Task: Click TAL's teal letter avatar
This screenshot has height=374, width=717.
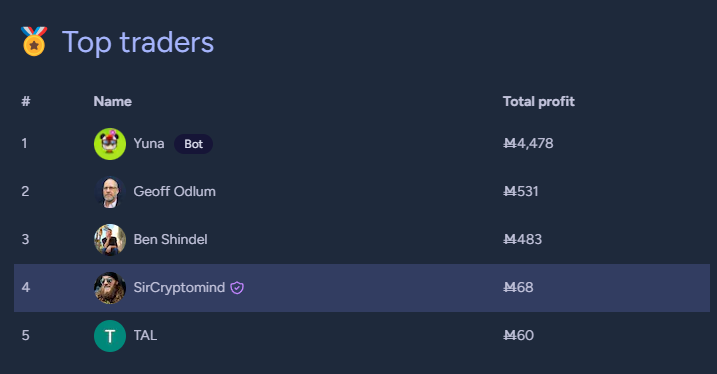Action: pyautogui.click(x=110, y=336)
